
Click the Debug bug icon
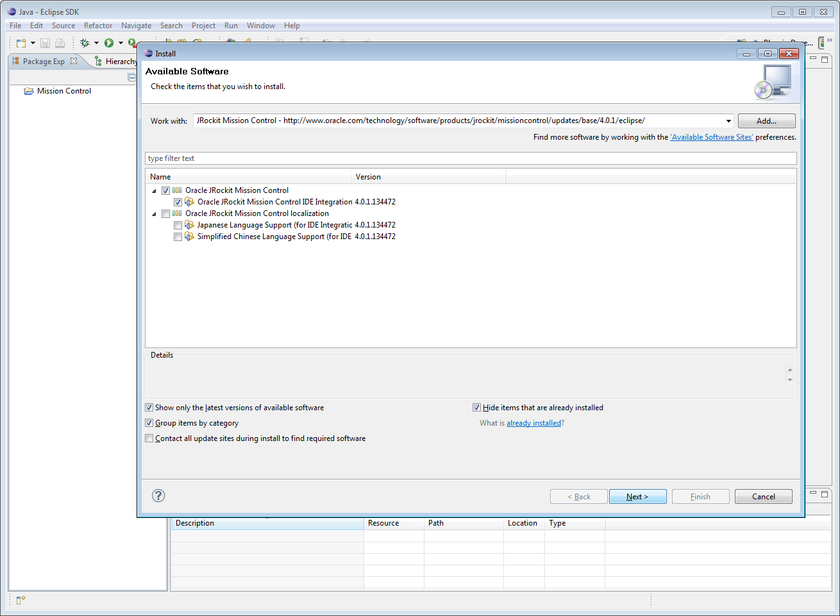pos(85,43)
